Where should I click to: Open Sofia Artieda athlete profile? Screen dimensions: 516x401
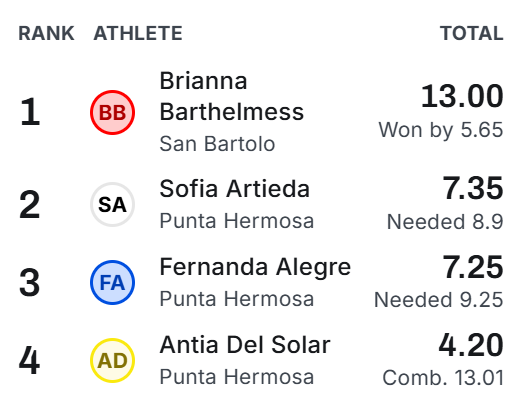pos(235,189)
